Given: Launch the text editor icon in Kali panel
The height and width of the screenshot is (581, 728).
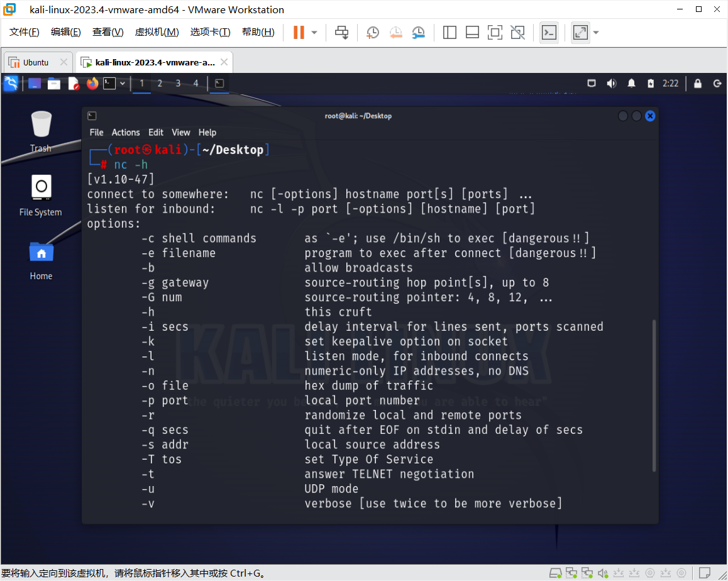Looking at the screenshot, I should click(74, 84).
